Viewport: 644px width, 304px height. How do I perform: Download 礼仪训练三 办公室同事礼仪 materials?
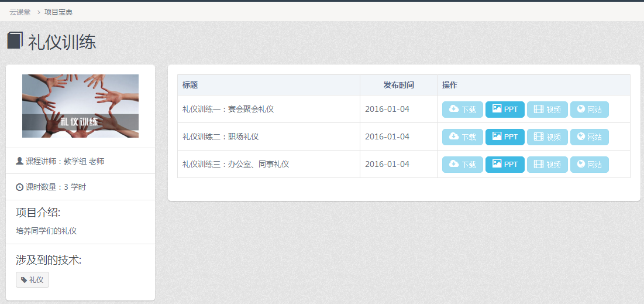462,165
